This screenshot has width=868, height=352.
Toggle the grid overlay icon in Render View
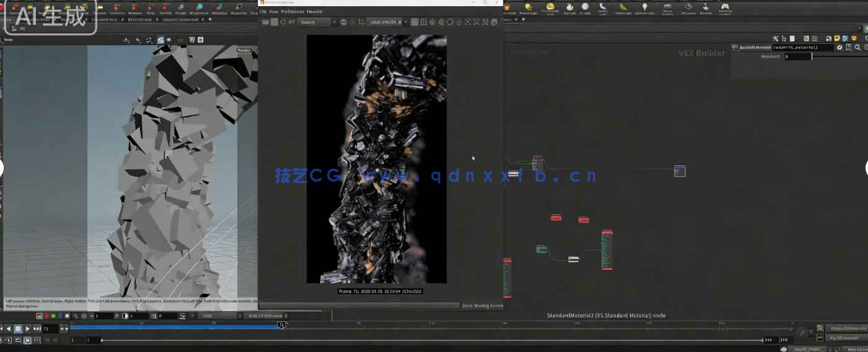424,22
